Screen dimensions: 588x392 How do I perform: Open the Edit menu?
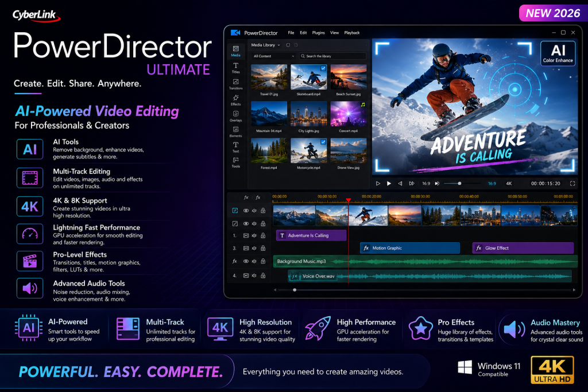click(303, 33)
